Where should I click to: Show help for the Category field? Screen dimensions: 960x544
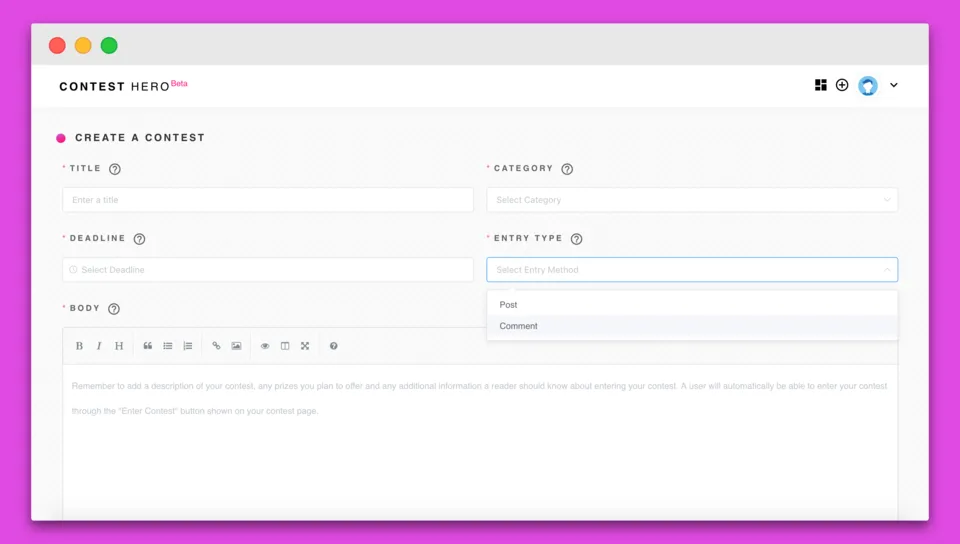pos(567,169)
